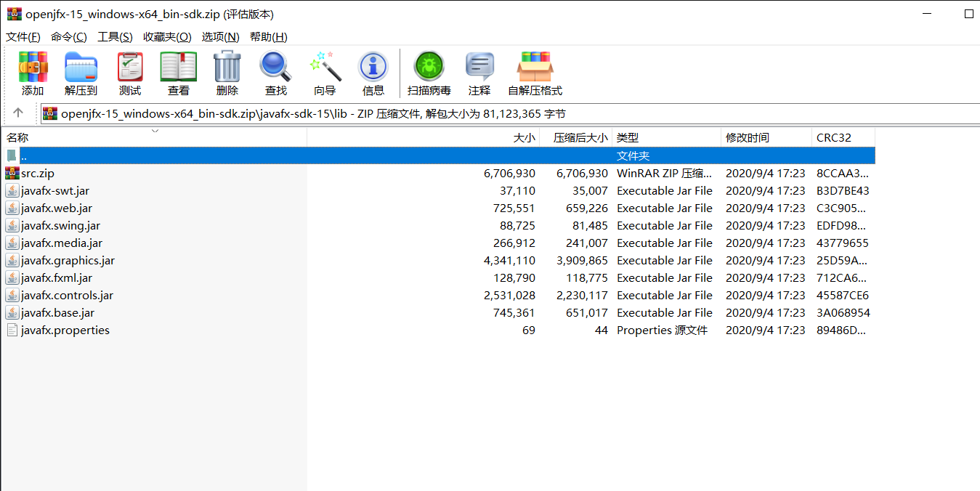Click the 自解压格式 (SFX) toolbar icon
This screenshot has width=980, height=491.
[x=535, y=67]
